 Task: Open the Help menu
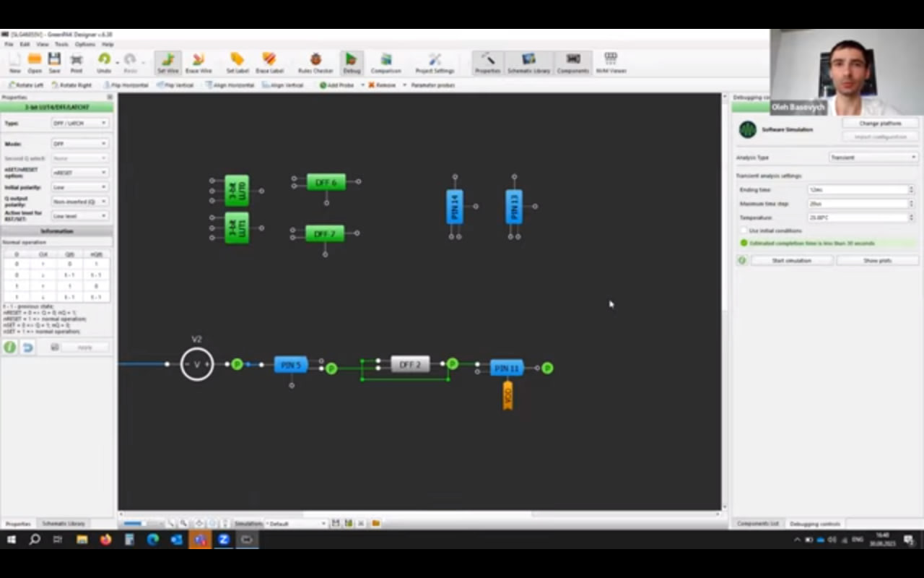click(x=108, y=44)
